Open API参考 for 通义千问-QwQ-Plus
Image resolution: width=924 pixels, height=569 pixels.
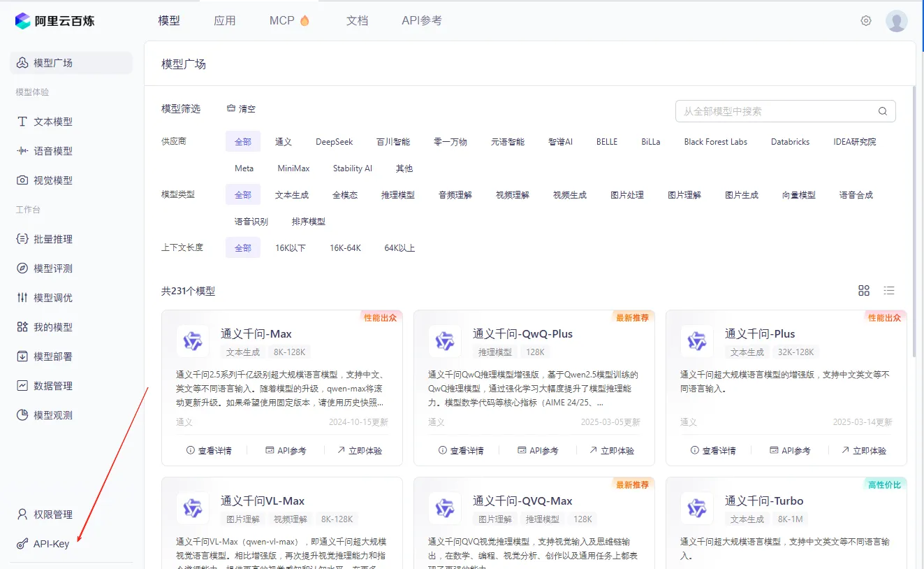[538, 451]
